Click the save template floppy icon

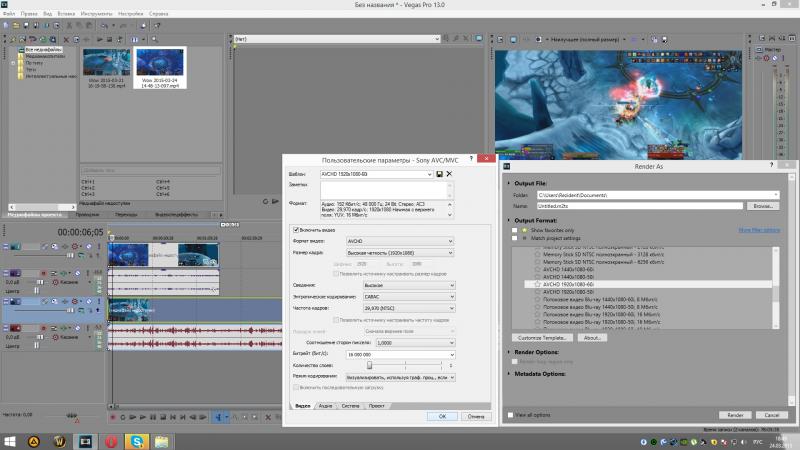[439, 174]
